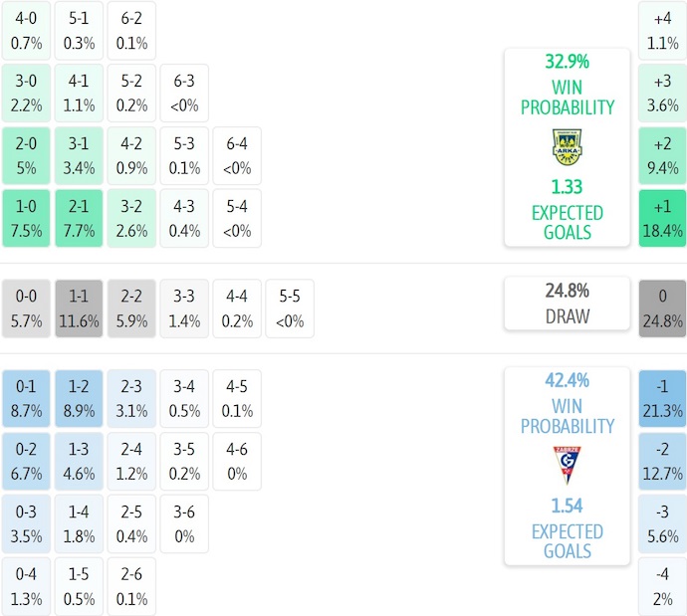Click the 0 goal difference draw box
The height and width of the screenshot is (616, 687).
click(662, 309)
